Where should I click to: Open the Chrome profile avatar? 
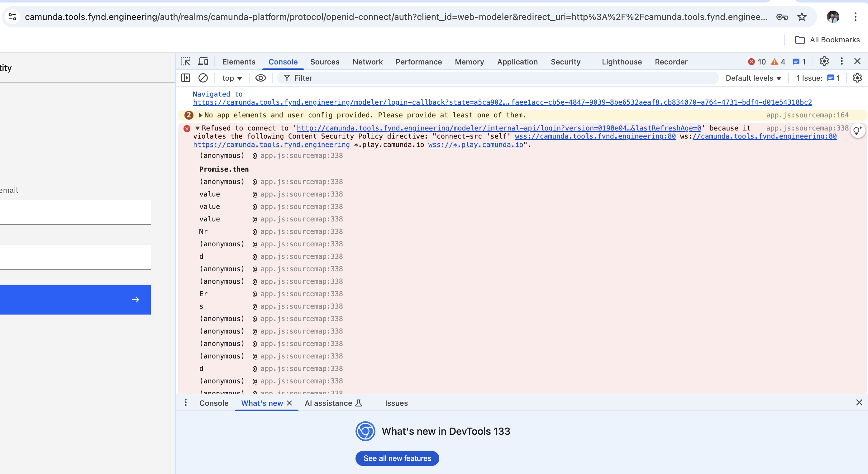[x=832, y=17]
